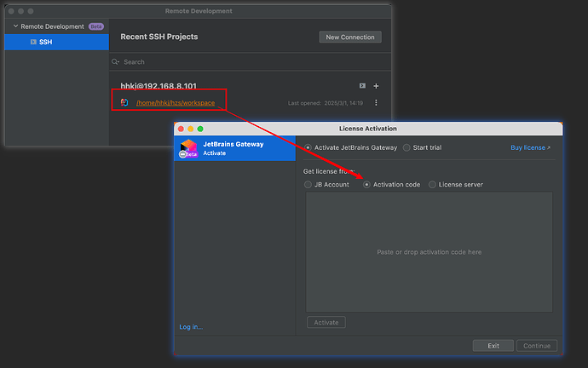Viewport: 588px width, 368px height.
Task: Collapse the Remote Development tree node
Action: (x=15, y=26)
